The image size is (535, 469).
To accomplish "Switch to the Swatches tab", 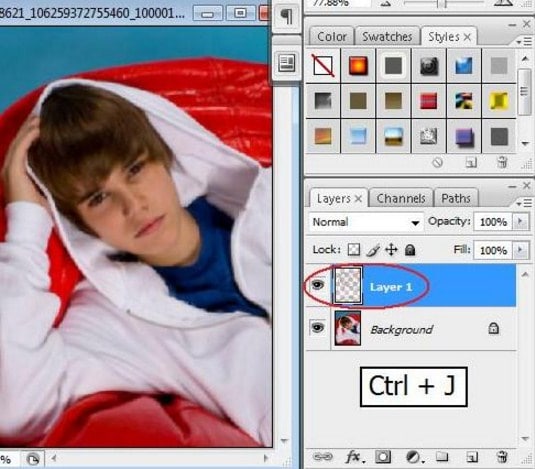I will (387, 36).
